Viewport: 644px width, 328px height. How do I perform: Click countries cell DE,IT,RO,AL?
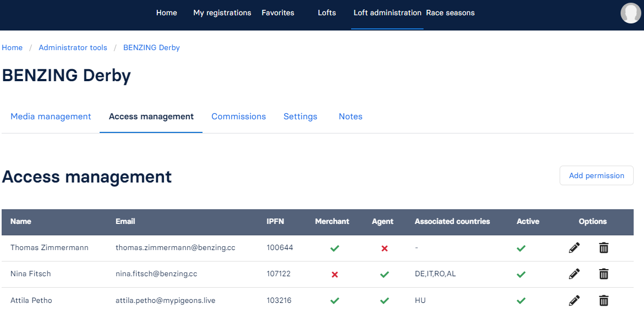(x=436, y=274)
